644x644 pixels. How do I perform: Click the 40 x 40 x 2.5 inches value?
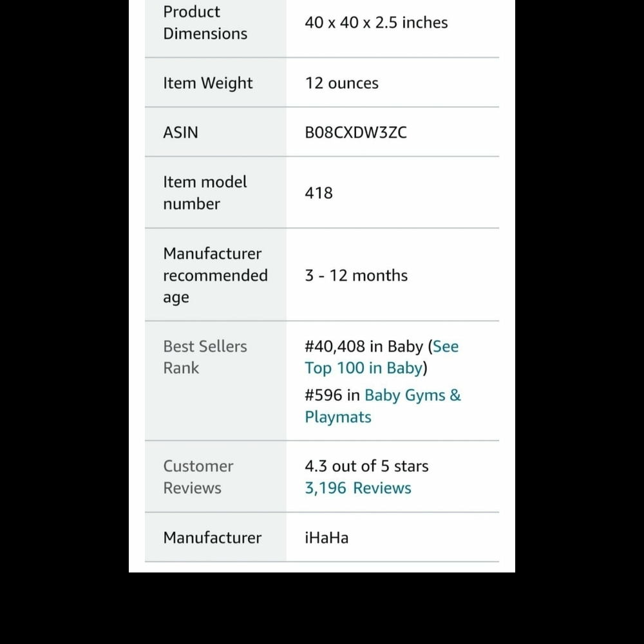(x=376, y=23)
